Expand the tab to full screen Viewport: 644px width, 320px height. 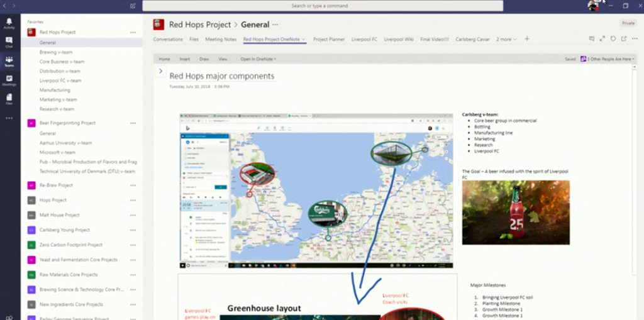click(602, 39)
